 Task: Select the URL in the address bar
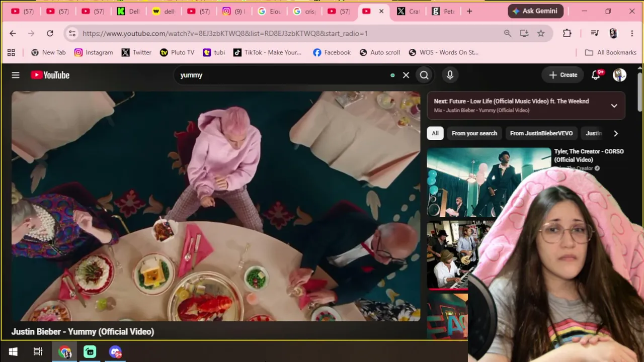pyautogui.click(x=225, y=33)
